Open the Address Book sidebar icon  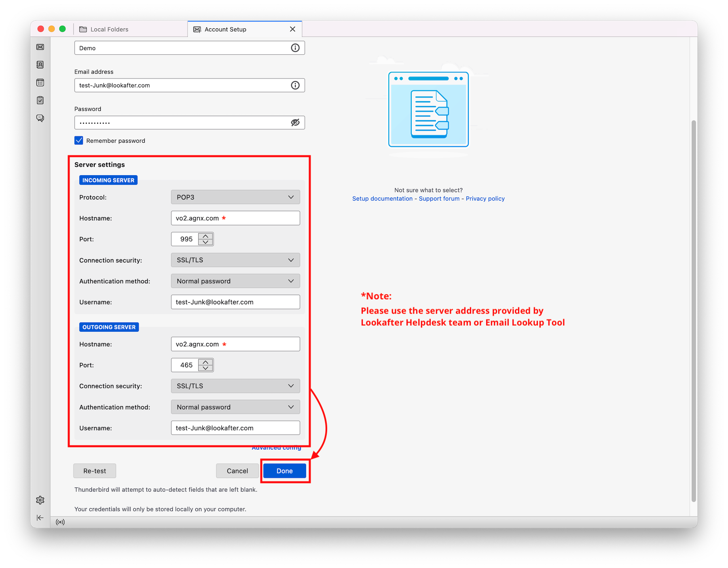40,65
